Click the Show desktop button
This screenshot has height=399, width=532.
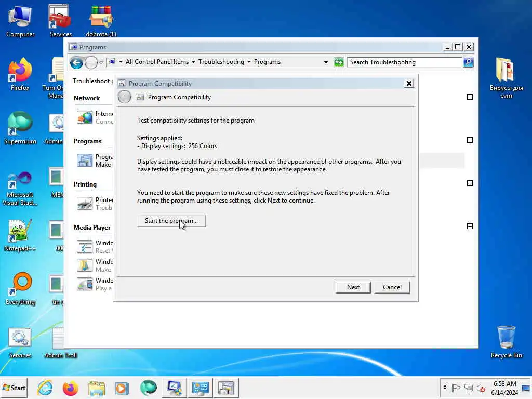(526, 388)
